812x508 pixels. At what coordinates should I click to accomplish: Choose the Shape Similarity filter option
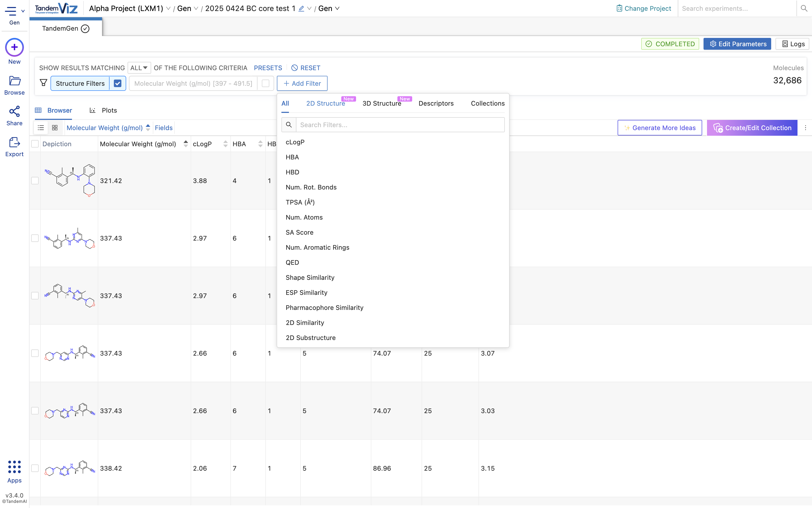point(393,277)
